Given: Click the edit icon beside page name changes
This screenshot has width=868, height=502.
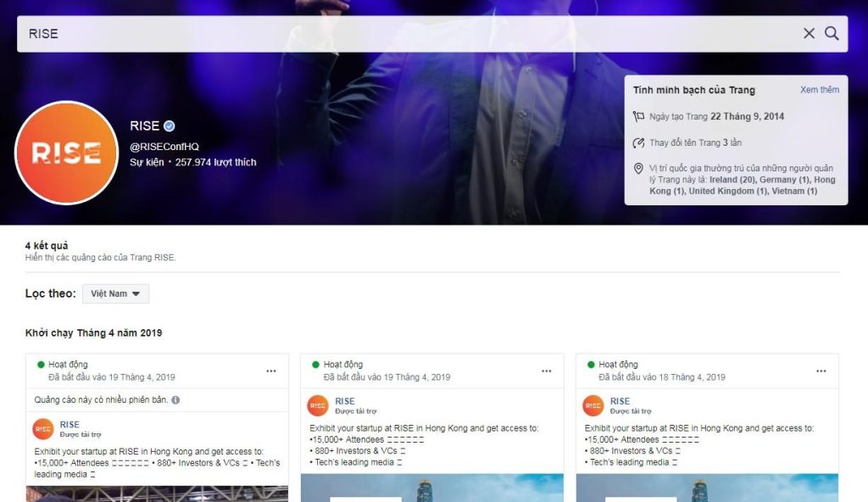Looking at the screenshot, I should [x=638, y=143].
